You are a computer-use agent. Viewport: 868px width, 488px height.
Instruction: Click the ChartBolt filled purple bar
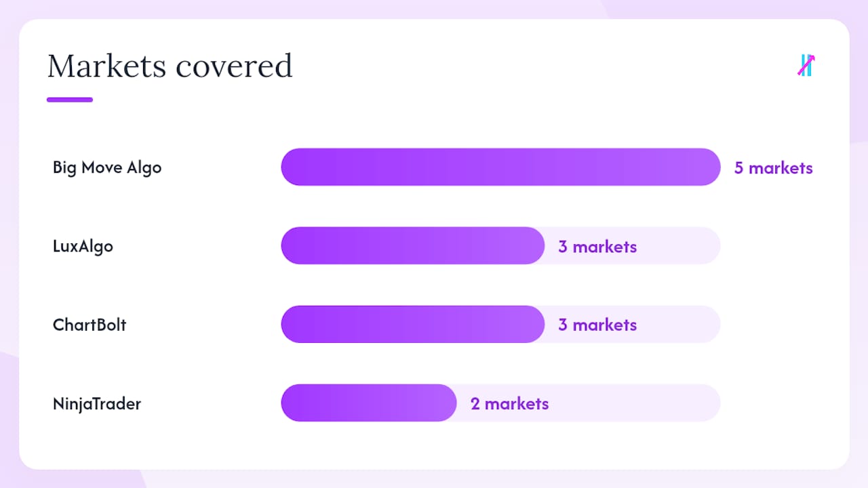pyautogui.click(x=412, y=324)
